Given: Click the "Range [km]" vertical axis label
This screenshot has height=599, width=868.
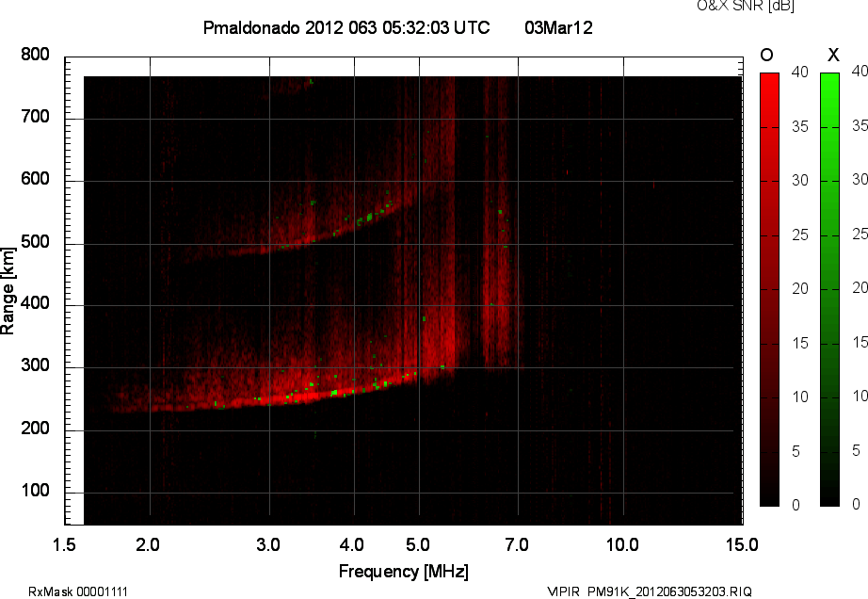Looking at the screenshot, I should [x=8, y=291].
